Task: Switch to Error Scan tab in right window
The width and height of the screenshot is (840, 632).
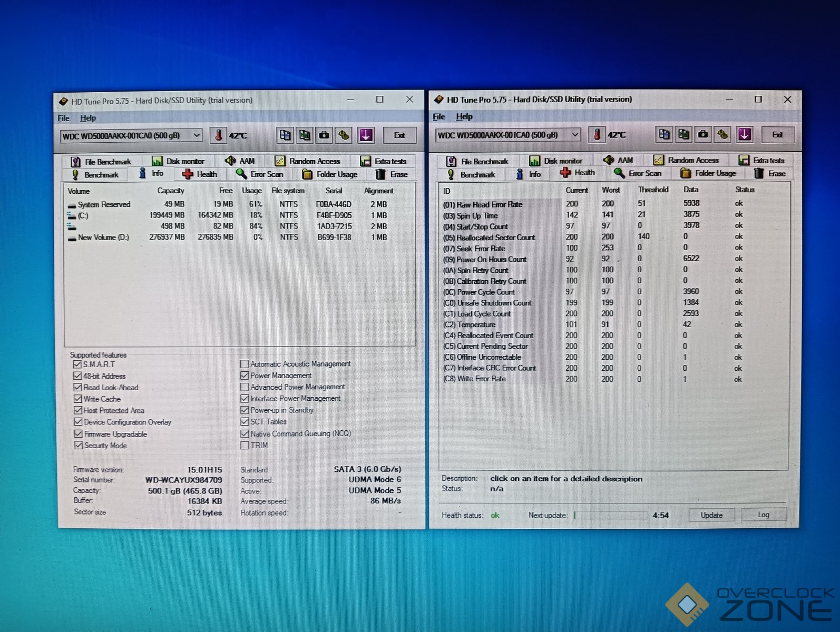Action: pyautogui.click(x=638, y=173)
